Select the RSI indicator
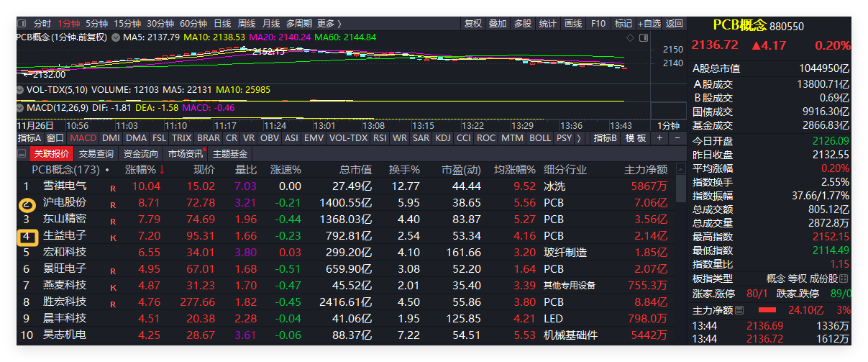This screenshot has height=362, width=868. [379, 137]
